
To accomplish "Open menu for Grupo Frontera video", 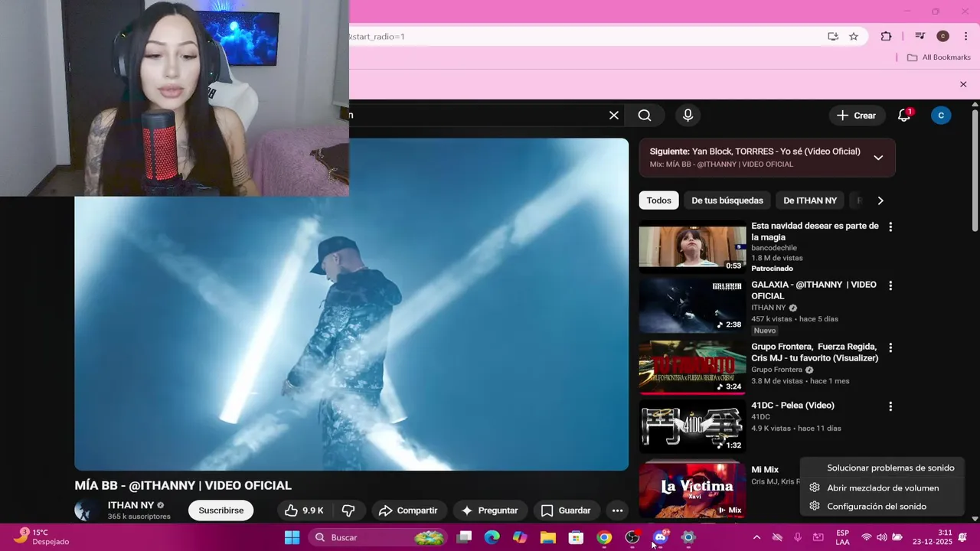I will (890, 347).
